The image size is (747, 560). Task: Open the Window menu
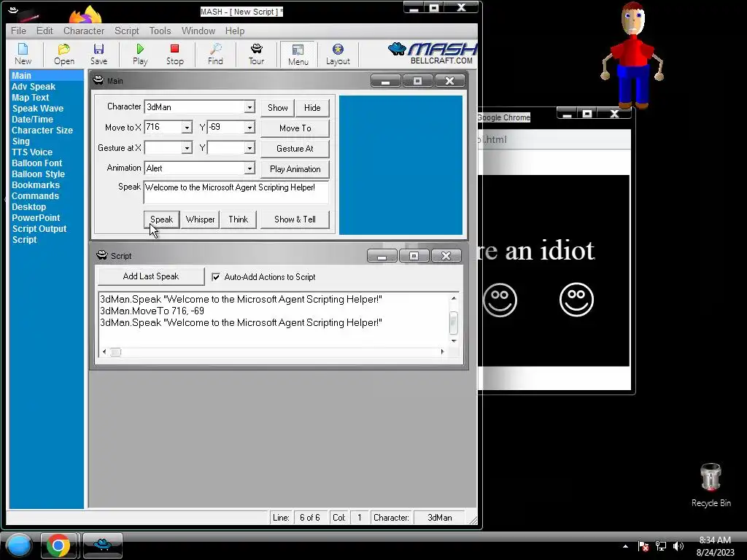(x=198, y=31)
